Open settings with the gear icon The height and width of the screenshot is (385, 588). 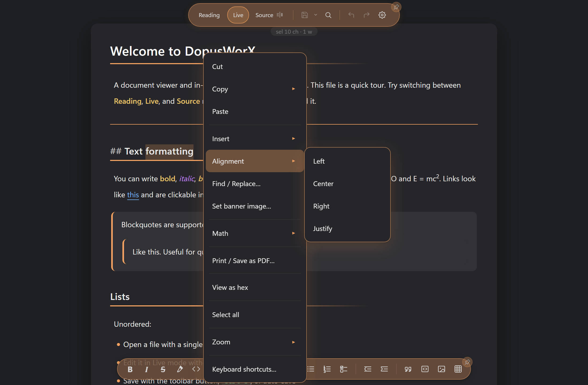click(x=382, y=15)
